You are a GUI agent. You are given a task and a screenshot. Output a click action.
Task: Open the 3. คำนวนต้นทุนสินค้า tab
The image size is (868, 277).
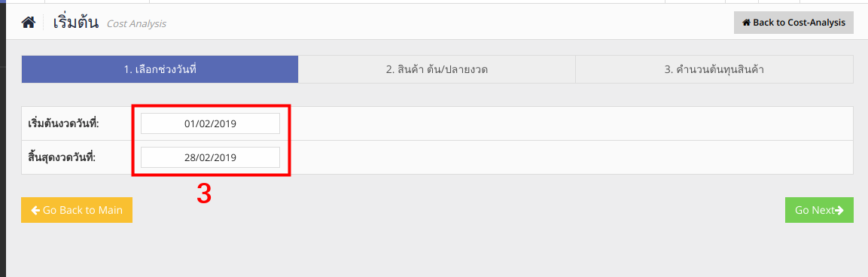pos(714,69)
